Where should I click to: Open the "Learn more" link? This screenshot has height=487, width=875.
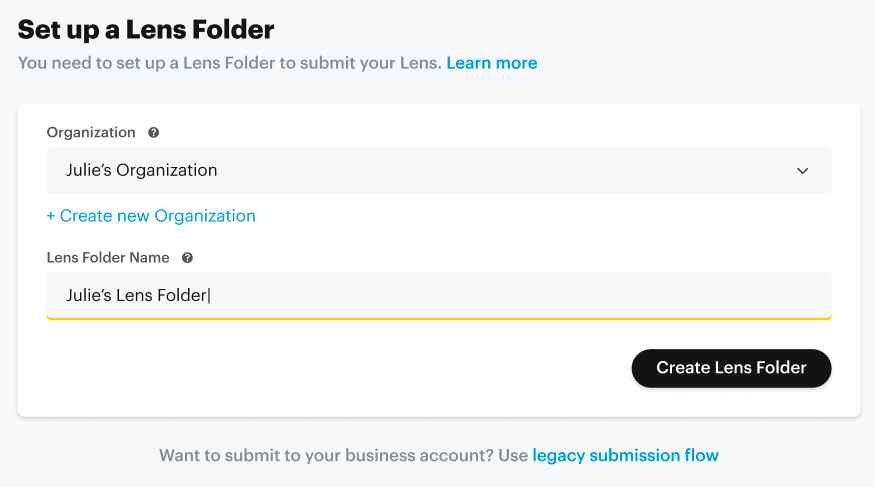491,63
